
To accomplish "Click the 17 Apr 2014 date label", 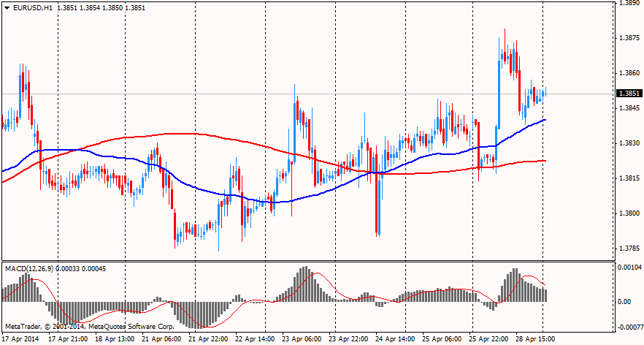I will pyautogui.click(x=20, y=340).
